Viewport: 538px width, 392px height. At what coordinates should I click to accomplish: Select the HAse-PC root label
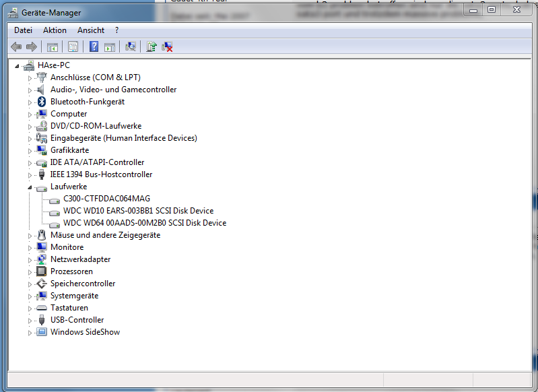[54, 65]
